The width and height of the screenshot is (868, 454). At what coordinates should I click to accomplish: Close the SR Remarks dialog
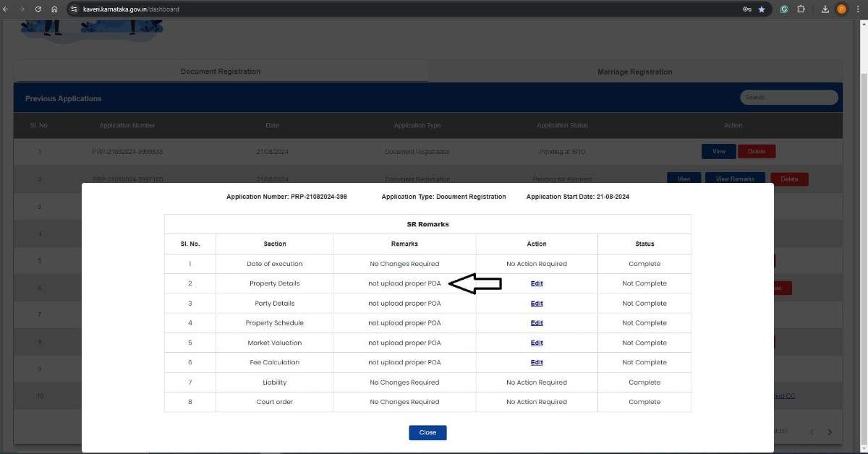(x=427, y=432)
